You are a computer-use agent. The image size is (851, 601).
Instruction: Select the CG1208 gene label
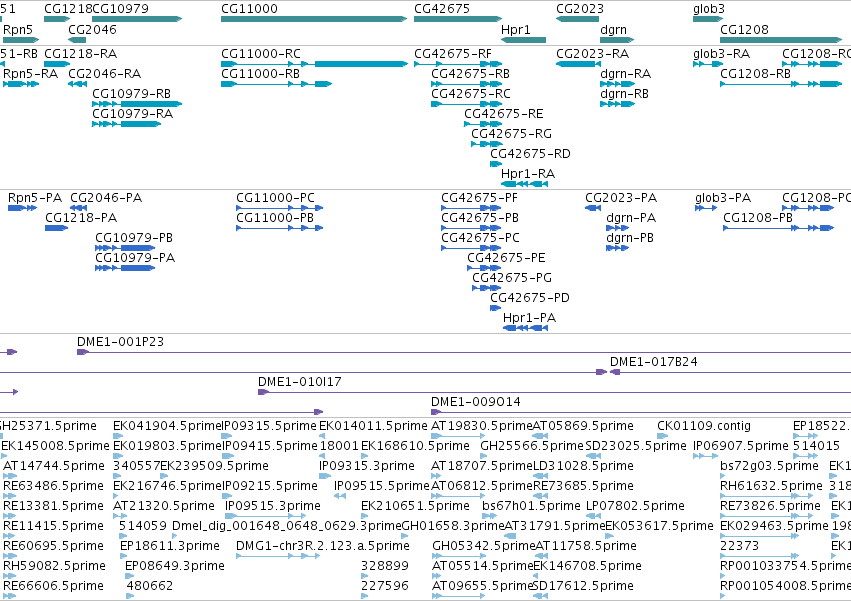[x=744, y=29]
